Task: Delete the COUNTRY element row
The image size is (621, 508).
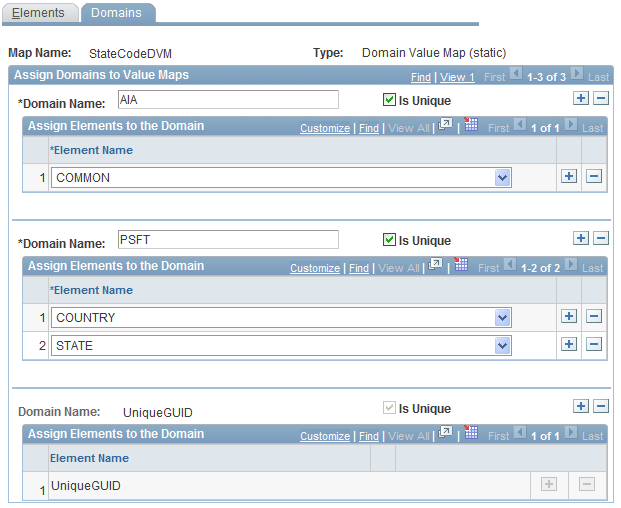Action: 594,316
